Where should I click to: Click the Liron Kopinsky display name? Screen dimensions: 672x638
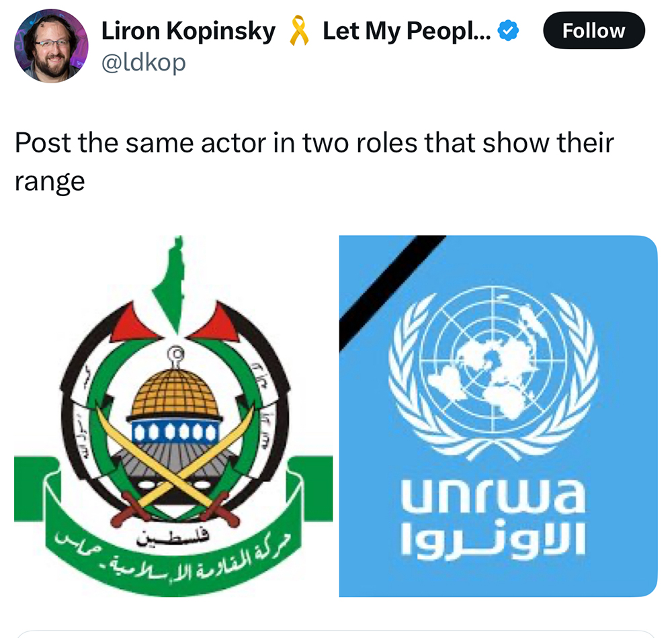(188, 32)
